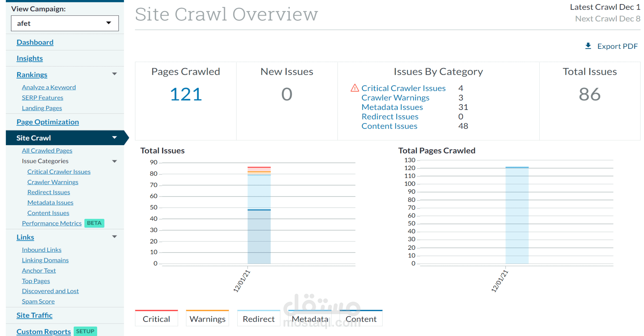The height and width of the screenshot is (336, 644).
Task: Click the BETA badge beside Performance Metrics
Action: [x=94, y=223]
